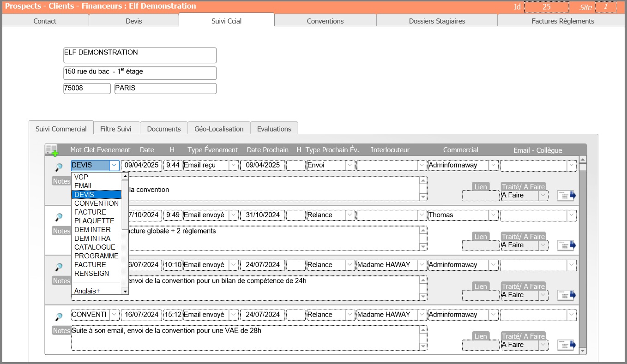Open the magnifier icon on the 16/07/2024 CONVENTI row
The height and width of the screenshot is (364, 627).
click(59, 316)
